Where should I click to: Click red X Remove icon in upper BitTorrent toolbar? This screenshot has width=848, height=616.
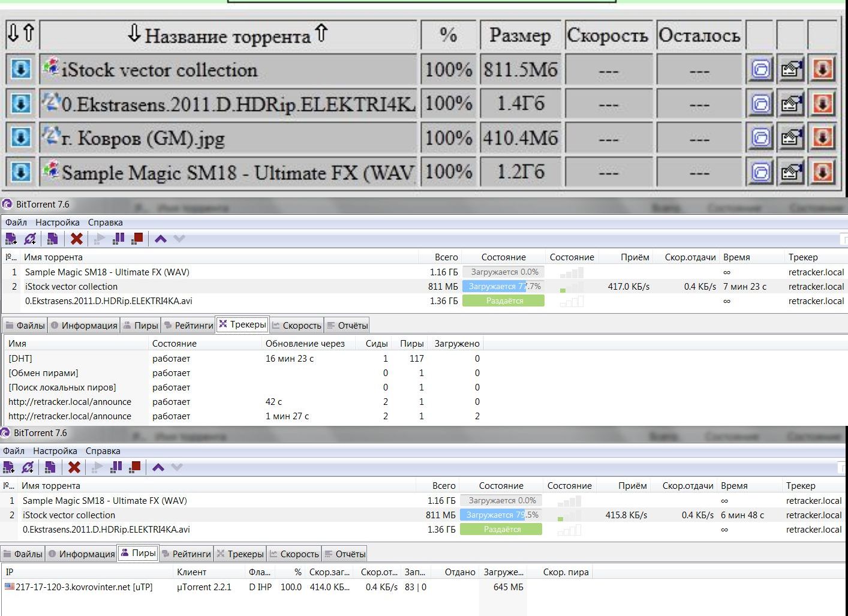(x=76, y=239)
